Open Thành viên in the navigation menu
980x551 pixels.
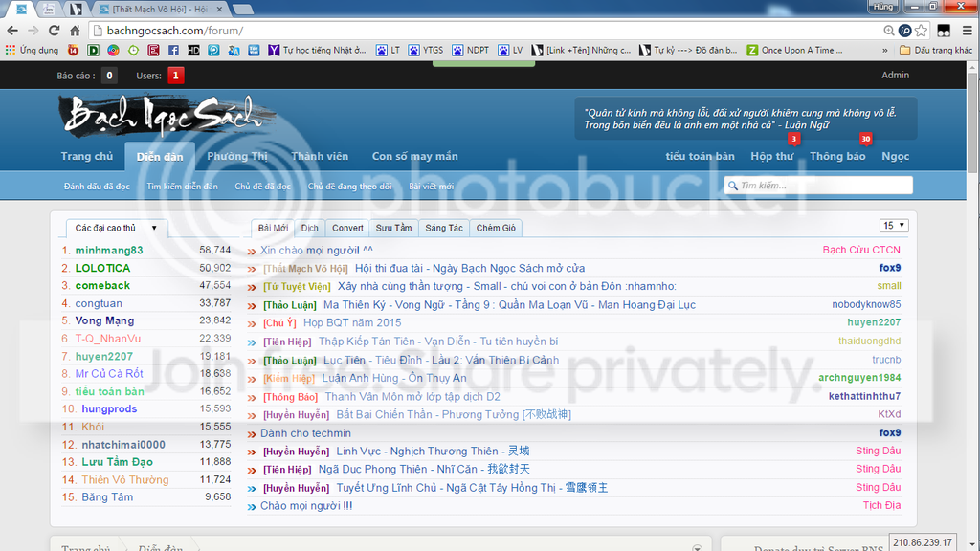click(x=320, y=156)
